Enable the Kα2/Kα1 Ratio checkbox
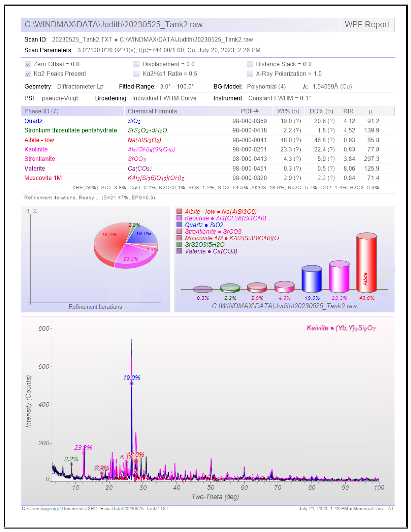 pos(137,74)
